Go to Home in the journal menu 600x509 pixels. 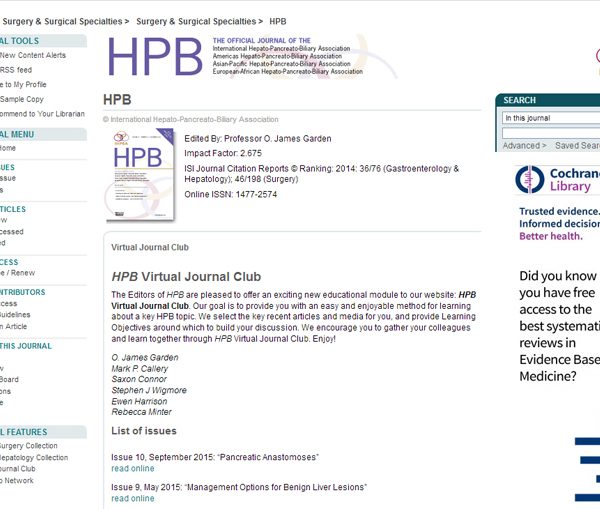(x=7, y=148)
